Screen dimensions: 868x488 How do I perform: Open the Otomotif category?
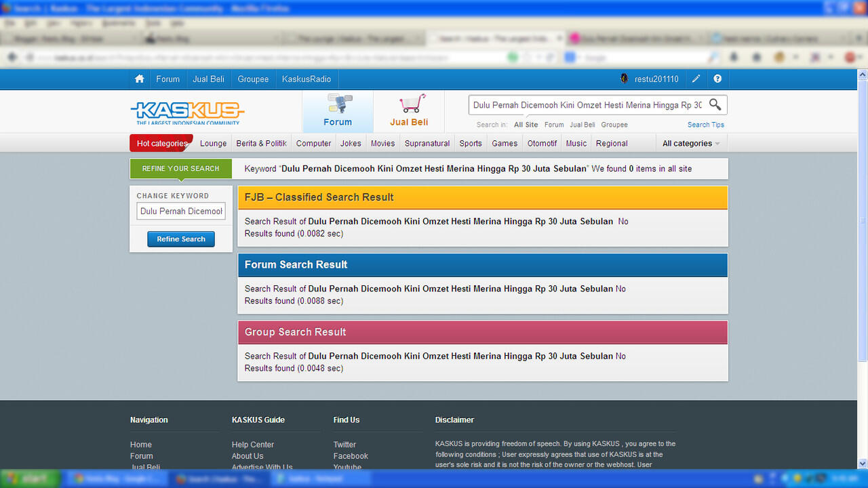(x=542, y=143)
